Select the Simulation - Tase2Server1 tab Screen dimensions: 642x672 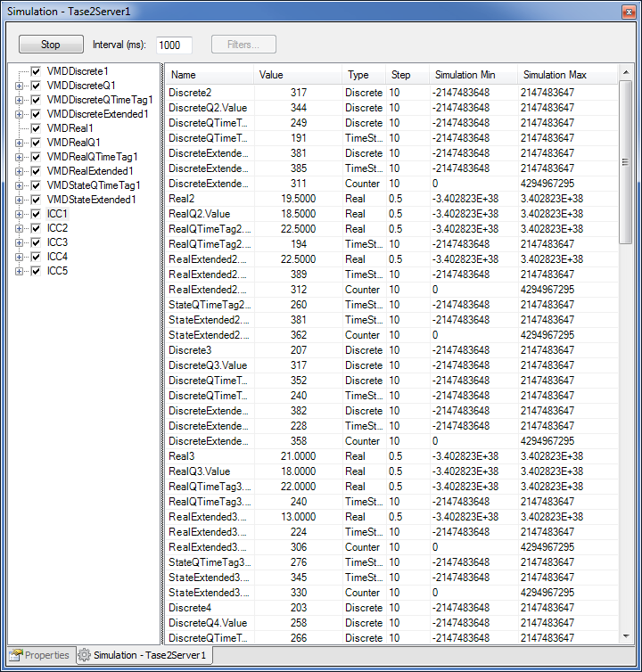149,655
